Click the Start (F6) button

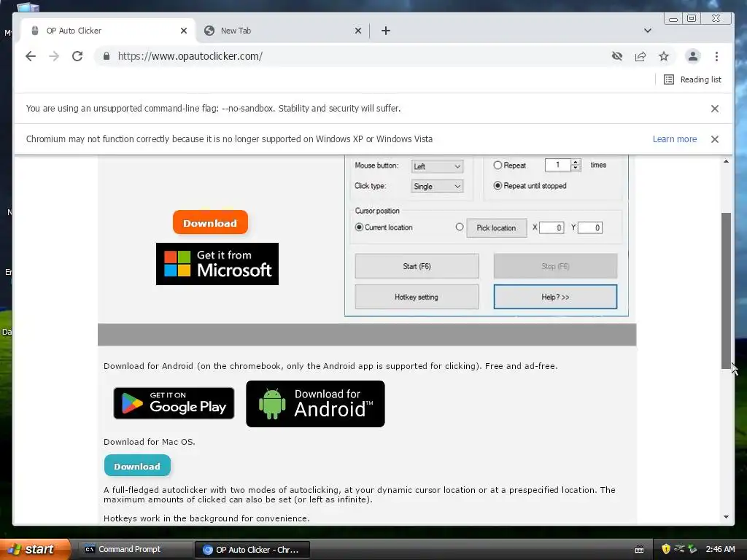[x=417, y=266]
